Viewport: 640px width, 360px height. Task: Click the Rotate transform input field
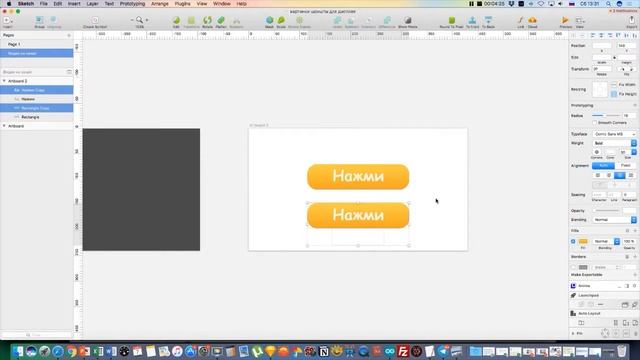click(x=602, y=69)
